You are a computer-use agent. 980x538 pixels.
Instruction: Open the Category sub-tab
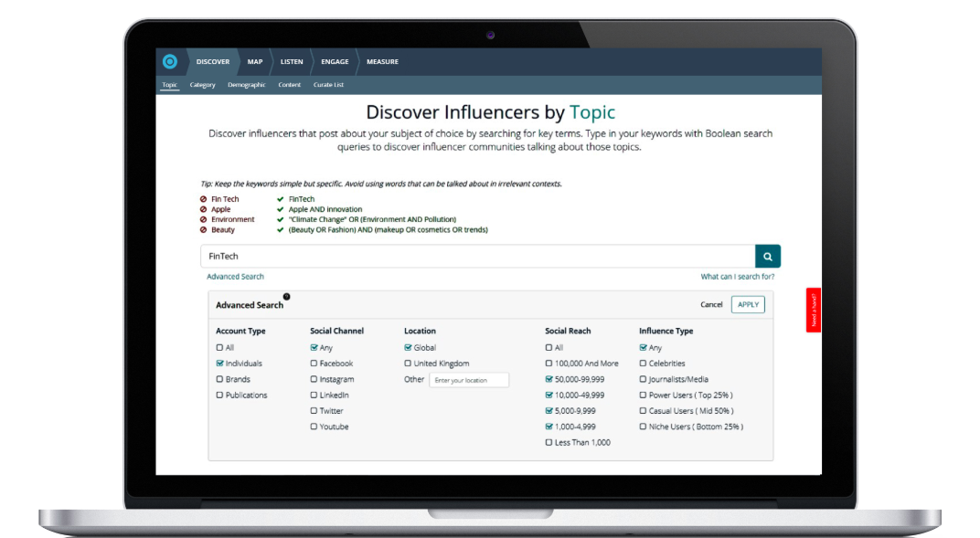click(202, 84)
